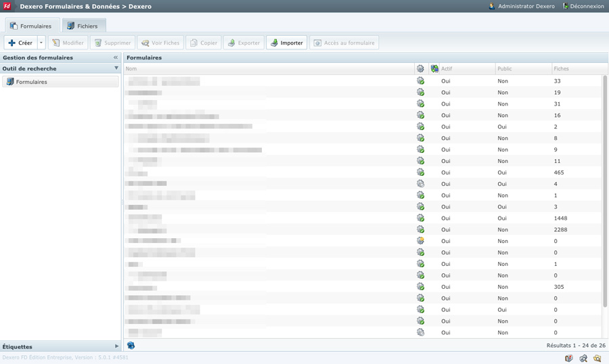The height and width of the screenshot is (364, 609).
Task: Select the Formulaires tab
Action: [x=31, y=26]
